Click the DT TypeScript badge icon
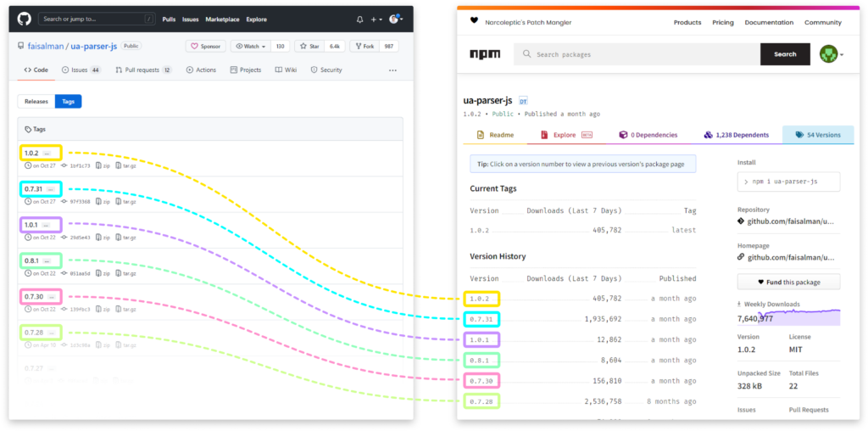868x431 pixels. [523, 101]
